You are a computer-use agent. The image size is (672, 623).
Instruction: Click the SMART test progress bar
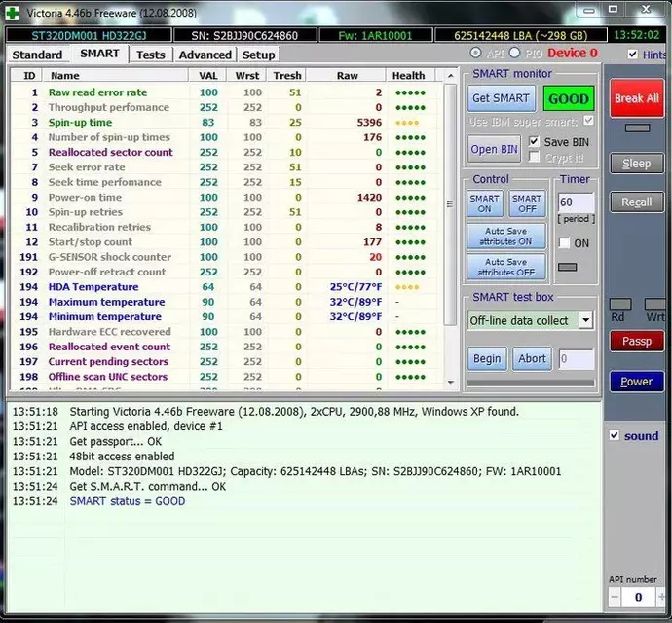531,384
